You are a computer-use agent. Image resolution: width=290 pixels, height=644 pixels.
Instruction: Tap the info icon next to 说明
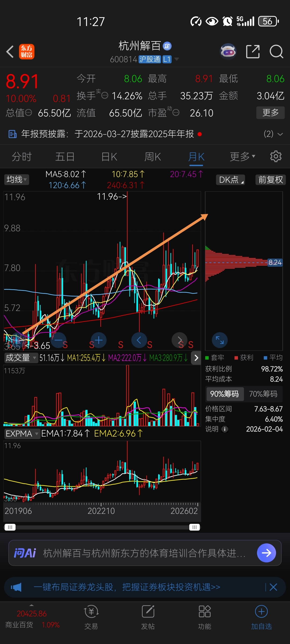225,429
